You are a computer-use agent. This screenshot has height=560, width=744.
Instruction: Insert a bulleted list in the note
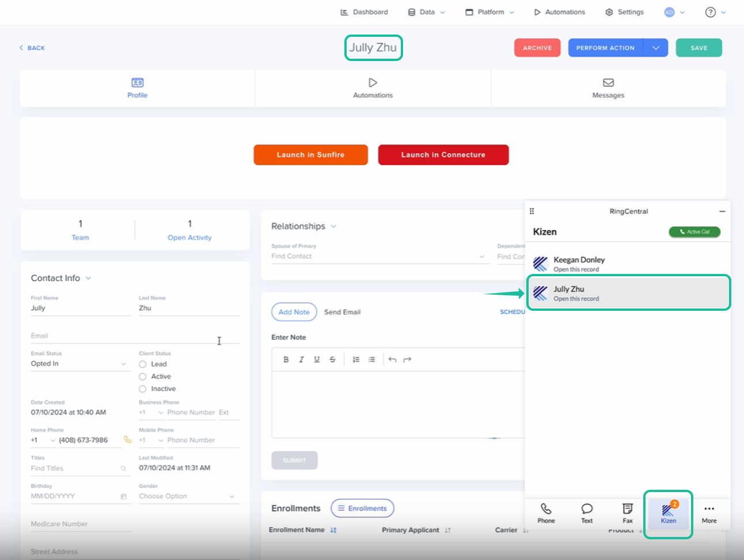point(371,360)
